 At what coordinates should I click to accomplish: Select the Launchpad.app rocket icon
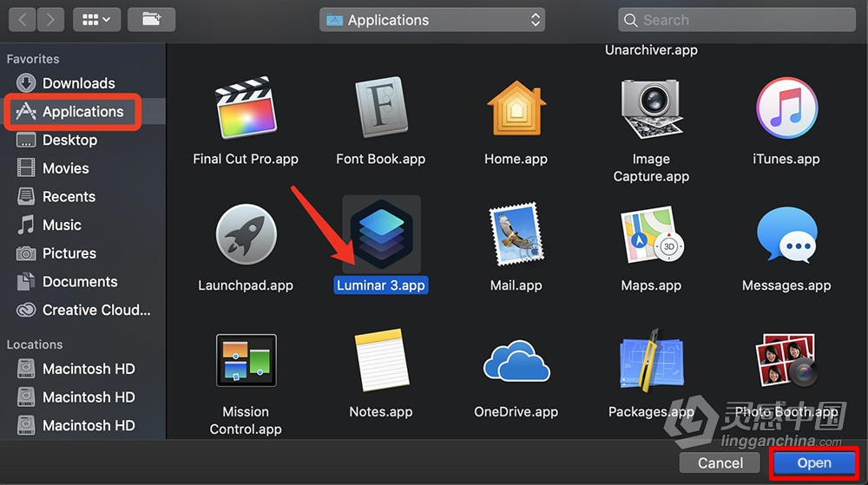coord(246,234)
